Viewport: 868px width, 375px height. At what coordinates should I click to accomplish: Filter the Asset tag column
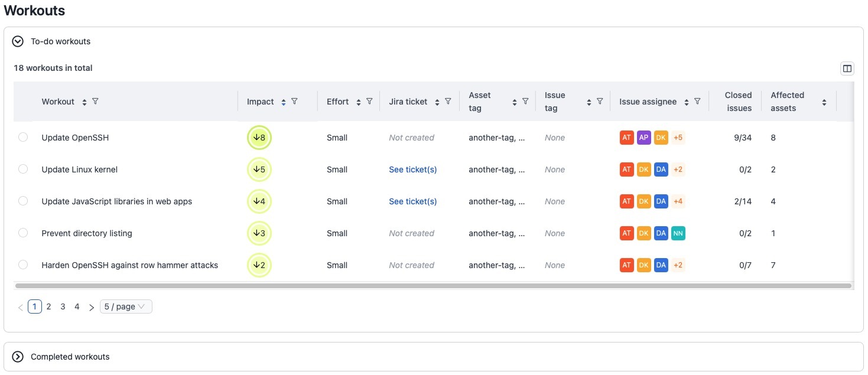[x=525, y=102]
